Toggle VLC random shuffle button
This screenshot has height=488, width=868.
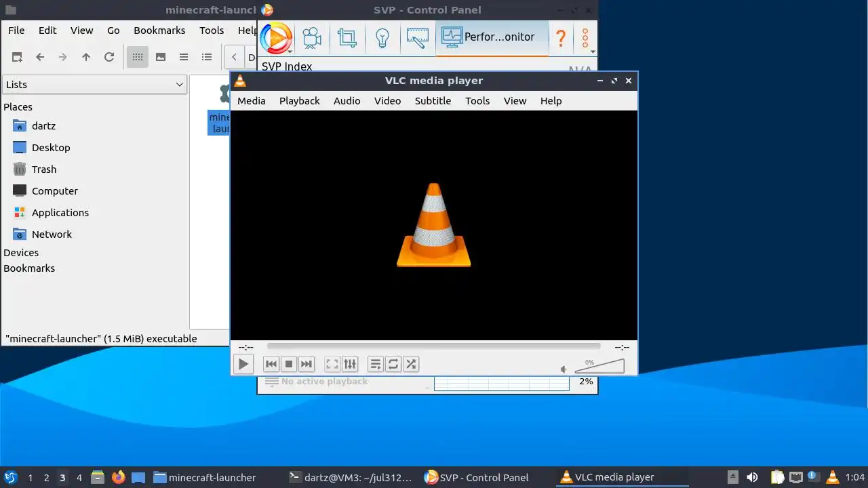pyautogui.click(x=411, y=364)
